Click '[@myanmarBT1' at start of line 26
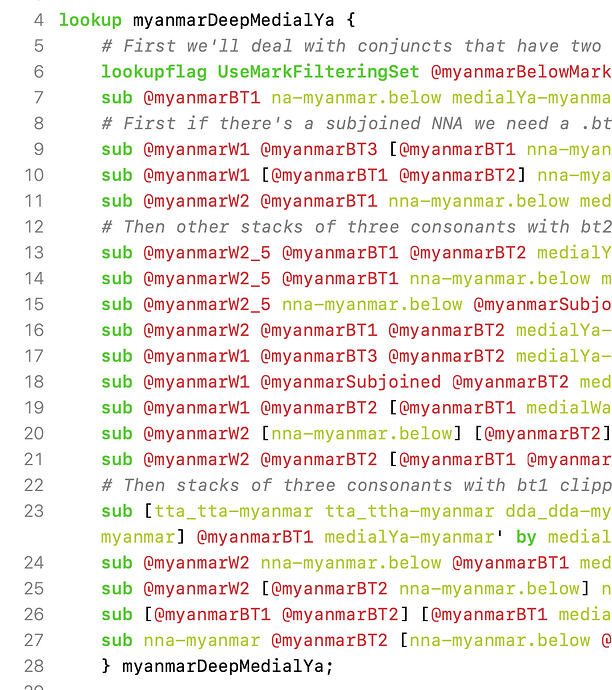Image resolution: width=612 pixels, height=690 pixels. click(x=207, y=615)
